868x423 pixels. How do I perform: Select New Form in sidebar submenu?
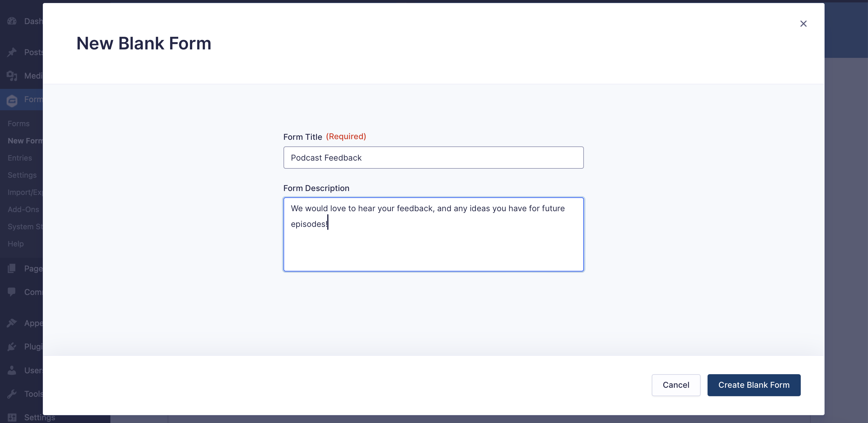[25, 141]
